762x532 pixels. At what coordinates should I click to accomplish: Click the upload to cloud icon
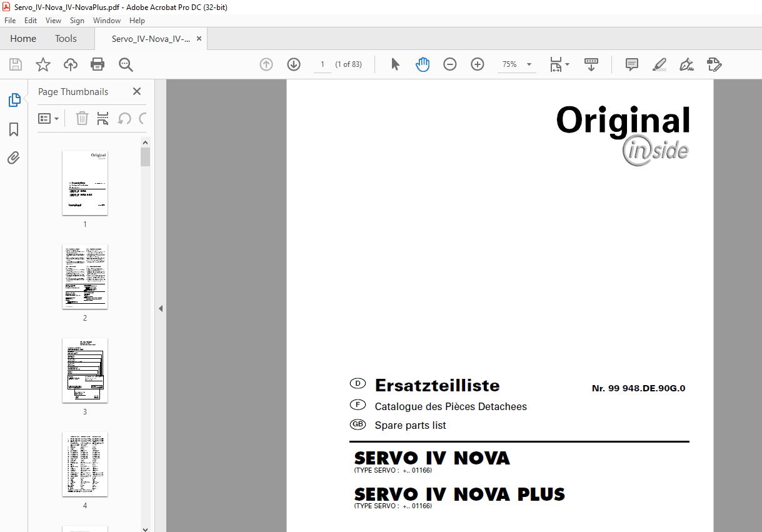71,64
